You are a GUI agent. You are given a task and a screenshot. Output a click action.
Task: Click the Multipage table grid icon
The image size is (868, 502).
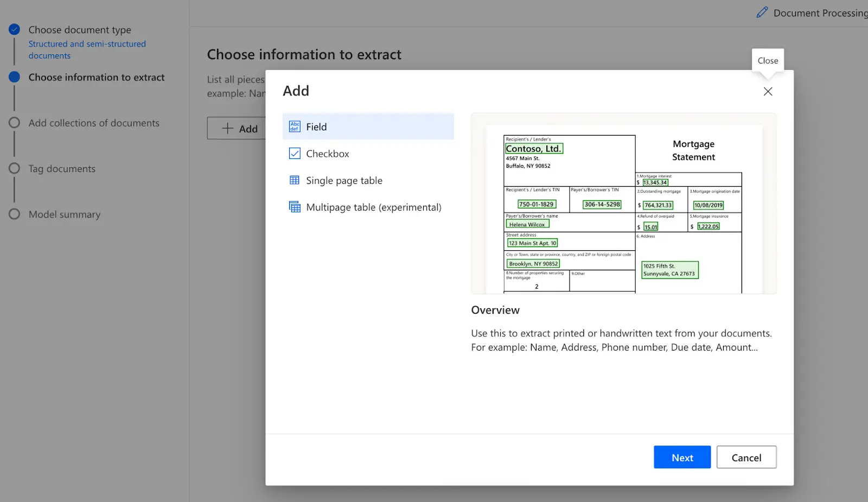(295, 207)
